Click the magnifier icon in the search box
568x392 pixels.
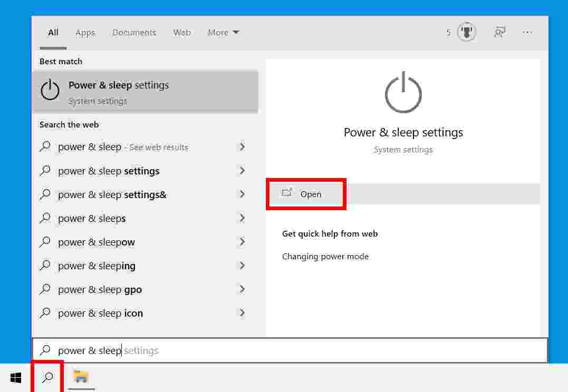45,350
